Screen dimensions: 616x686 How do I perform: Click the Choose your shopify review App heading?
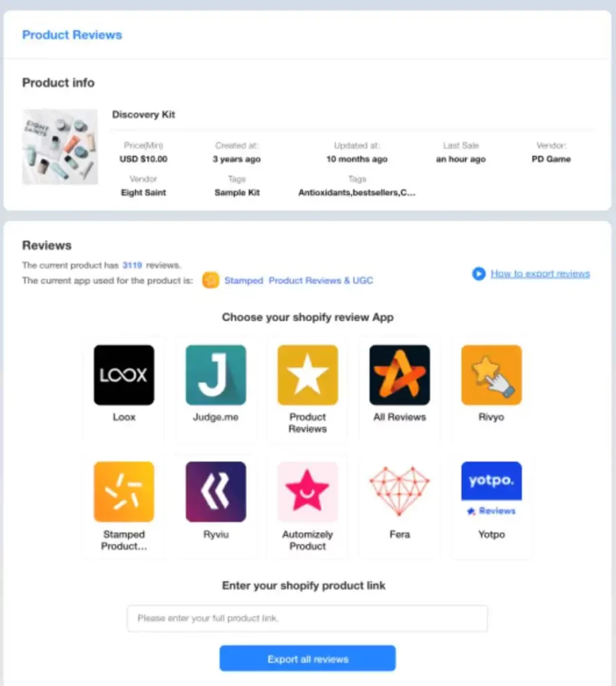(x=307, y=317)
